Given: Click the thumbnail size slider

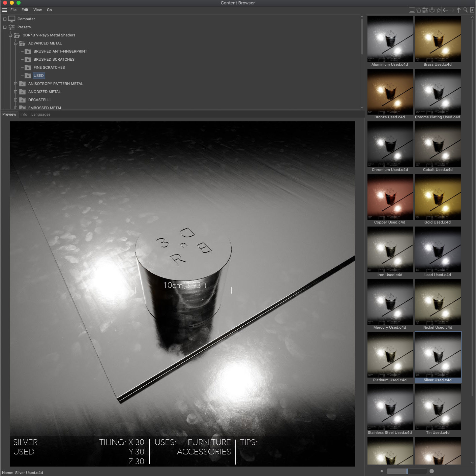Looking at the screenshot, I should click(x=407, y=471).
